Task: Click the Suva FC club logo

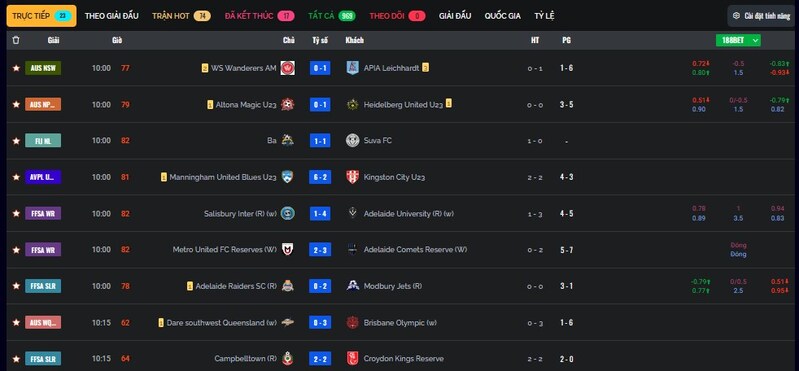Action: [x=353, y=141]
